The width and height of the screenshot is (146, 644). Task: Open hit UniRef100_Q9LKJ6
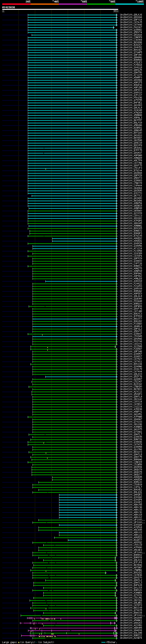click(131, 15)
